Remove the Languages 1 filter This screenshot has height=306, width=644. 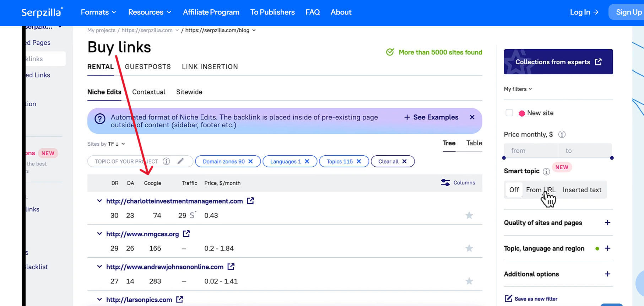tap(307, 161)
